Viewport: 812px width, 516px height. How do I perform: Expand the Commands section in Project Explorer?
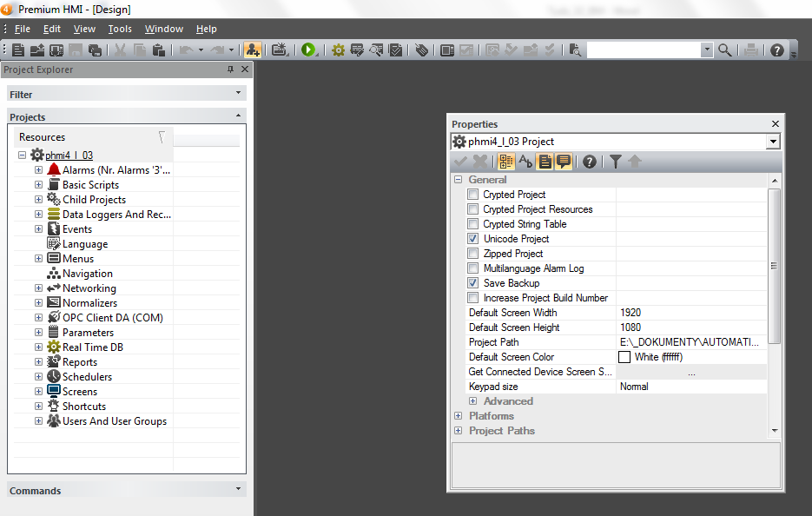238,489
